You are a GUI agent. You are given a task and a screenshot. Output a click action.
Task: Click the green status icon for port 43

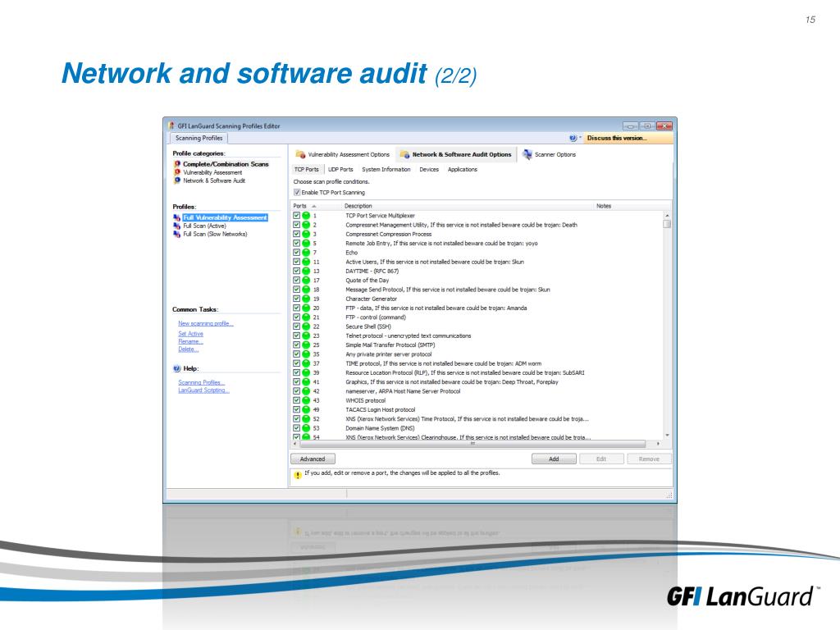point(306,400)
